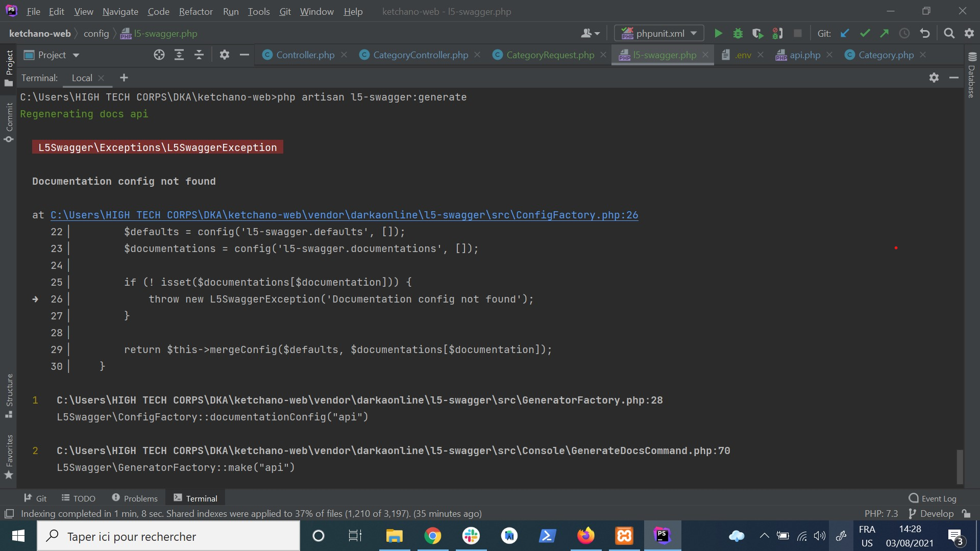The width and height of the screenshot is (980, 551).
Task: Open IDE settings gear in top toolbar
Action: 969,33
